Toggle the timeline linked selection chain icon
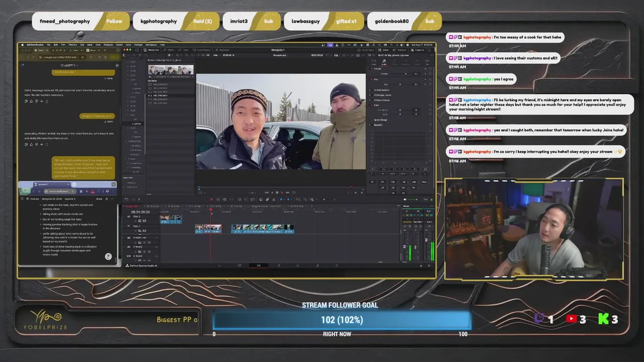 (267, 199)
